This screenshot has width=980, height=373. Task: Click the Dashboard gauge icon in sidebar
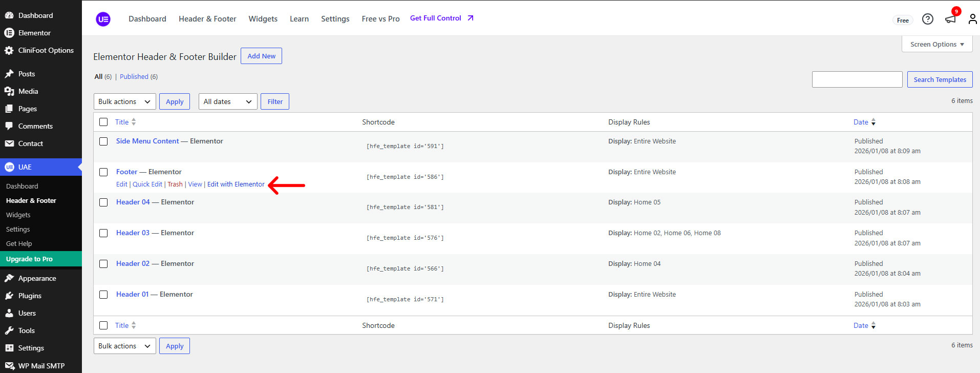9,15
